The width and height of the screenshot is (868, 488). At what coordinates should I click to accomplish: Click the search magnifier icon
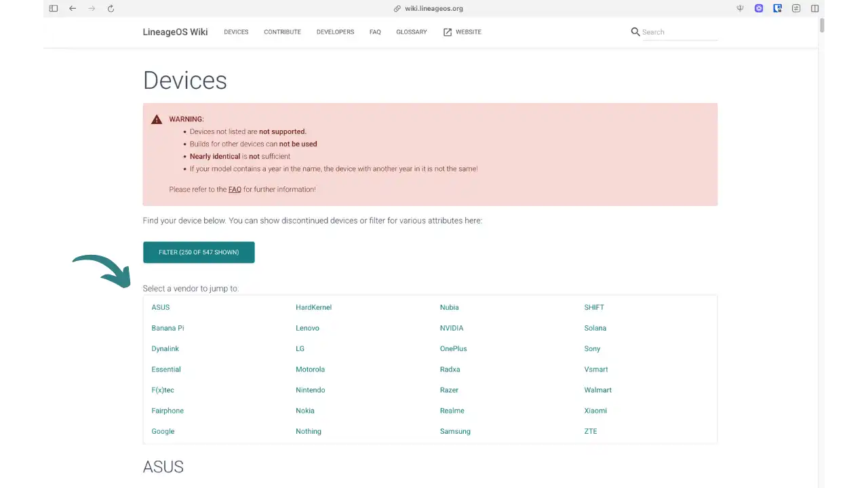point(635,32)
